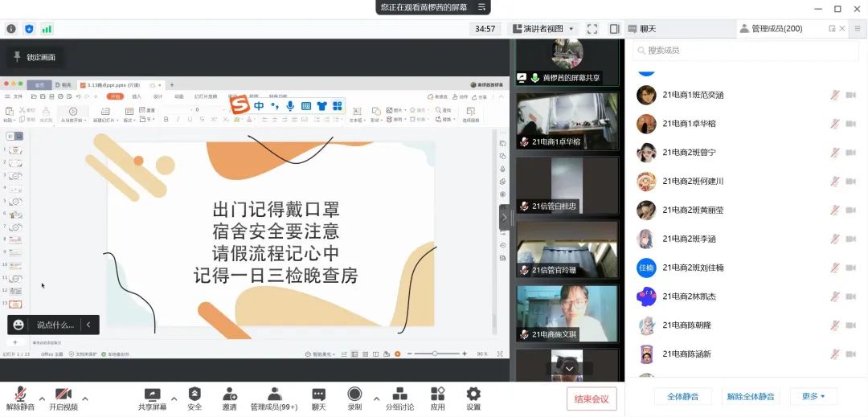
Task: Expand the 更多 dropdown in members panel
Action: 813,396
